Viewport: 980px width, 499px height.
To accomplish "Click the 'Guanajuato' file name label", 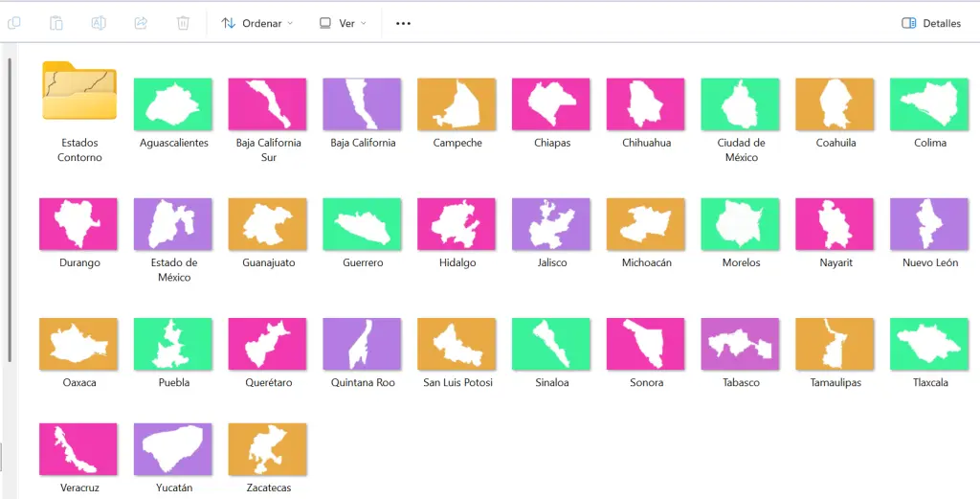I will click(x=269, y=262).
